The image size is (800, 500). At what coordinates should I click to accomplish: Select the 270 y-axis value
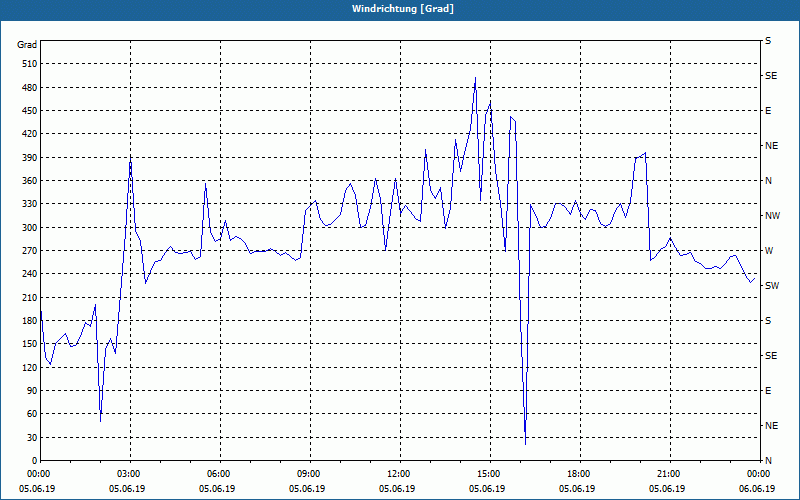tap(30, 251)
